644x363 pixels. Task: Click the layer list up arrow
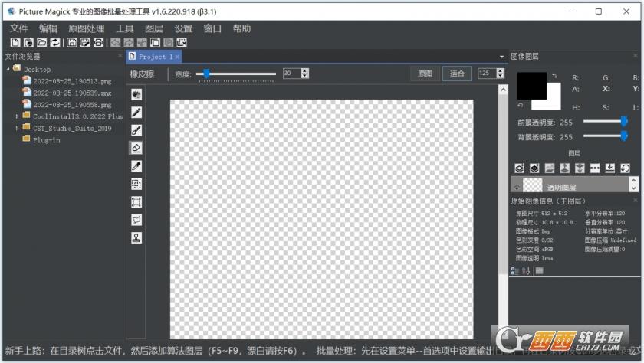(x=634, y=180)
